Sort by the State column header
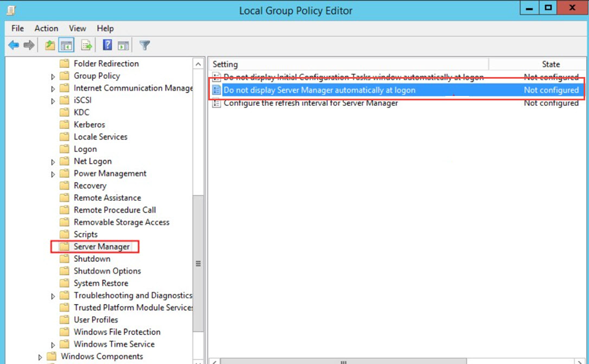This screenshot has width=589, height=364. click(x=550, y=64)
